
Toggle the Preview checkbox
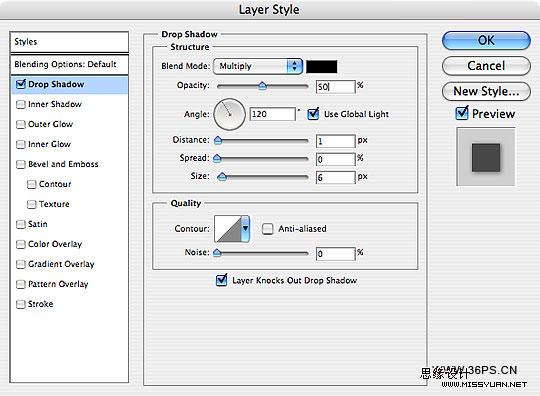pos(462,113)
